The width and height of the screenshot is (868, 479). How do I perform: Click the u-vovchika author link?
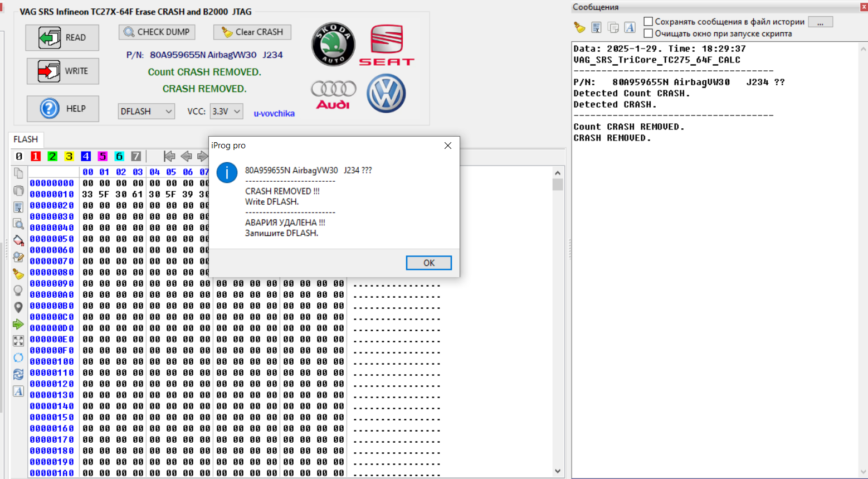274,113
